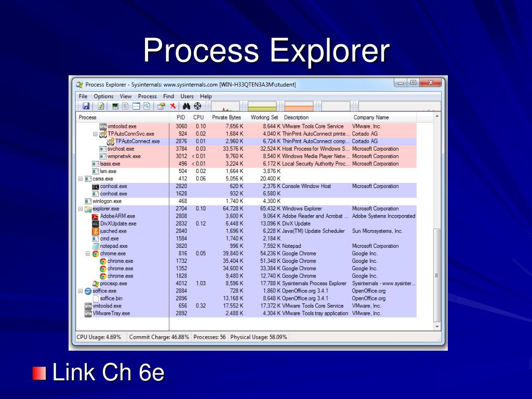Click the Show Process Tree toolbar icon

point(126,106)
